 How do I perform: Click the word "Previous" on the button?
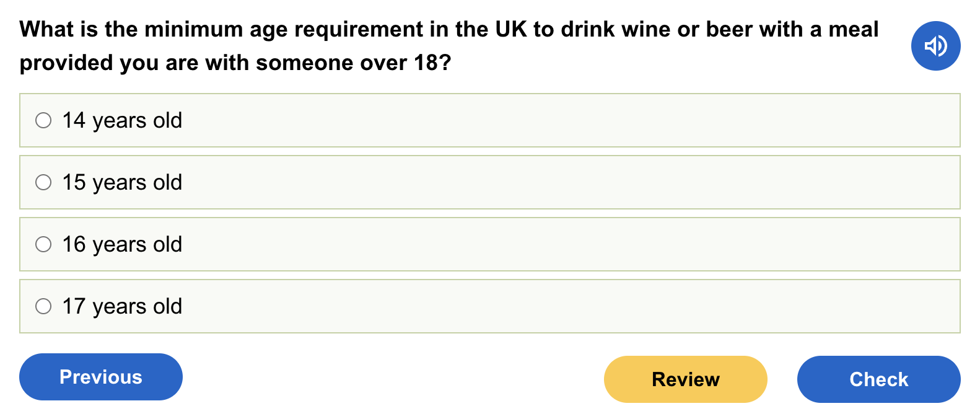101,377
